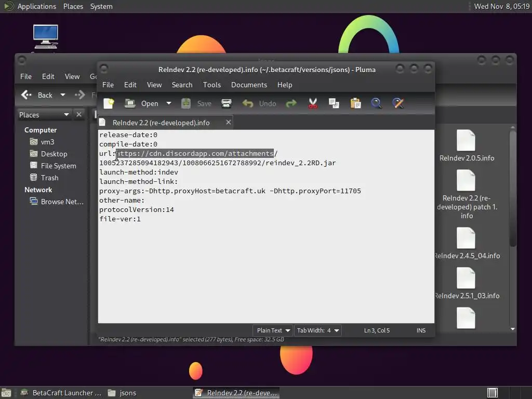Image resolution: width=532 pixels, height=399 pixels.
Task: Click the proxy-args line in editor
Action: coord(230,191)
